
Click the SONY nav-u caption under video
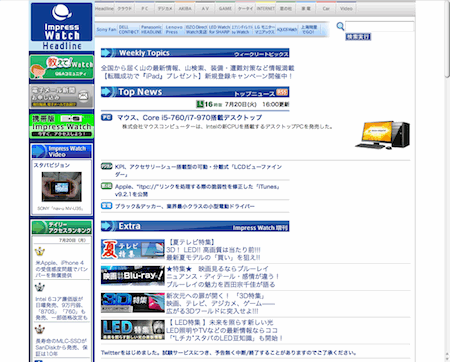click(60, 208)
